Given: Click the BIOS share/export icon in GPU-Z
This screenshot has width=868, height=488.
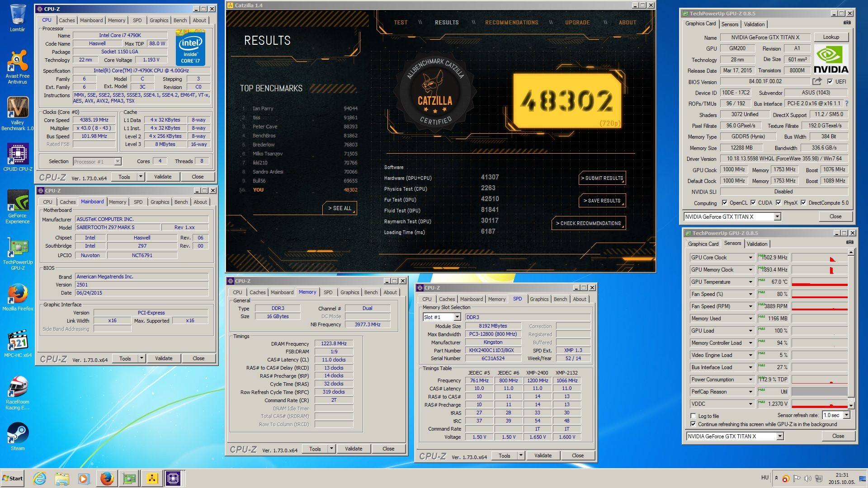Looking at the screenshot, I should 817,81.
